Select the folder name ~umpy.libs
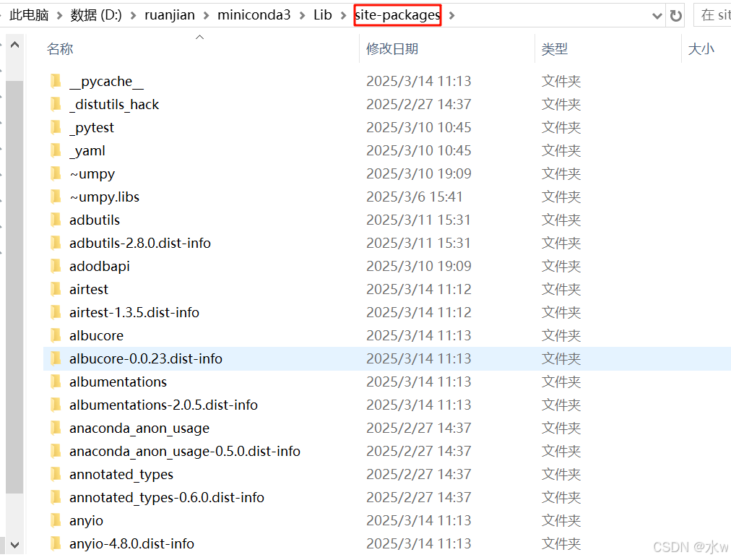This screenshot has width=731, height=560. 105,197
